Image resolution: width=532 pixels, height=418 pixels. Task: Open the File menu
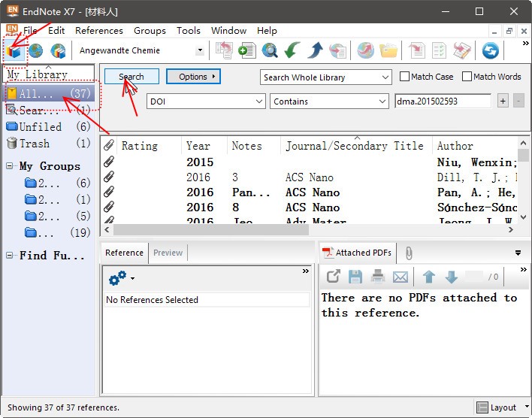pyautogui.click(x=30, y=31)
